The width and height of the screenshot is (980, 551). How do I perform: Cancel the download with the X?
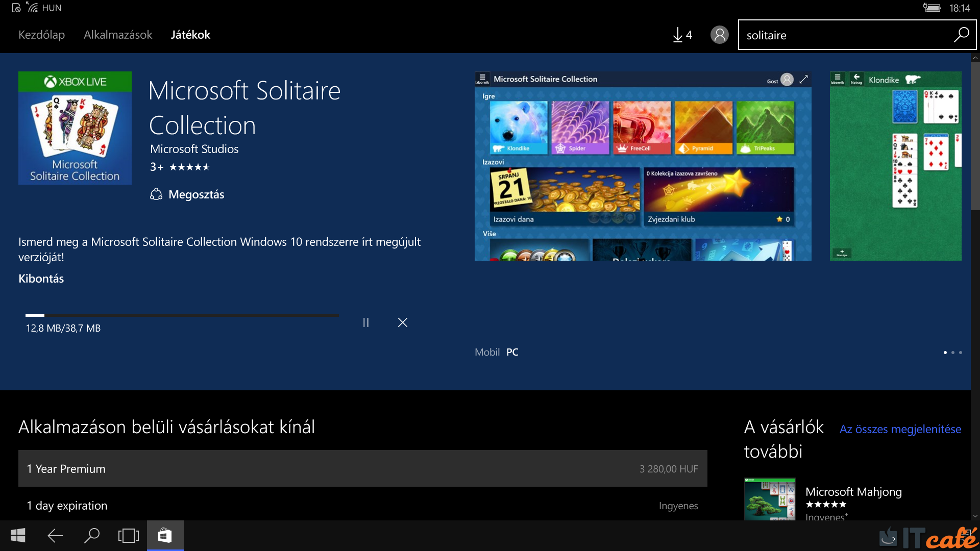point(403,322)
